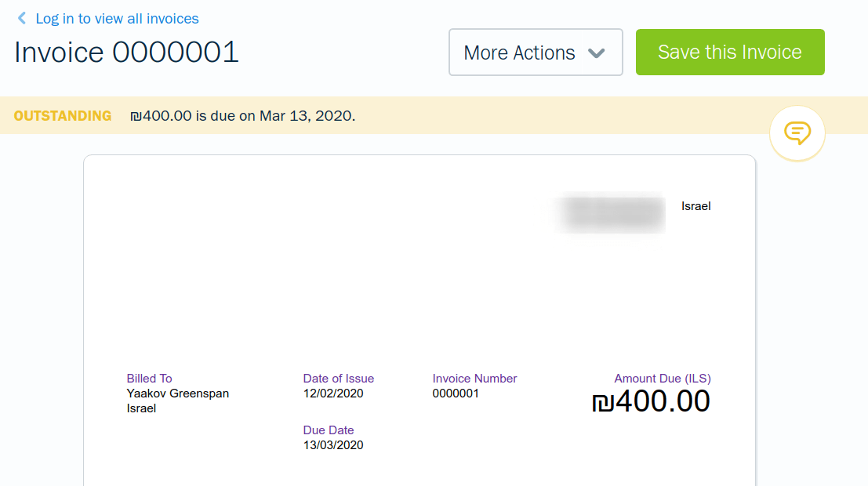Viewport: 868px width, 486px height.
Task: Click Israel text beside the company logo
Action: [x=695, y=206]
